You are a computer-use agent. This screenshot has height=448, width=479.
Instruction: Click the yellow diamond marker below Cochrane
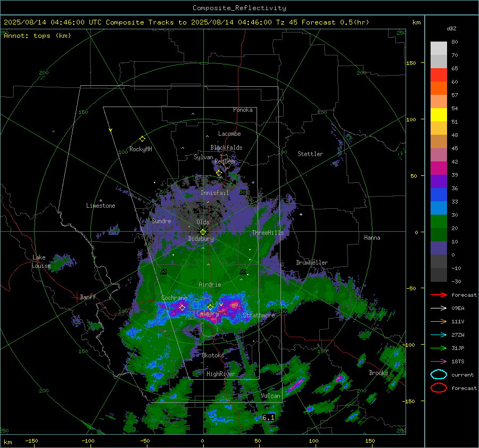pos(182,307)
